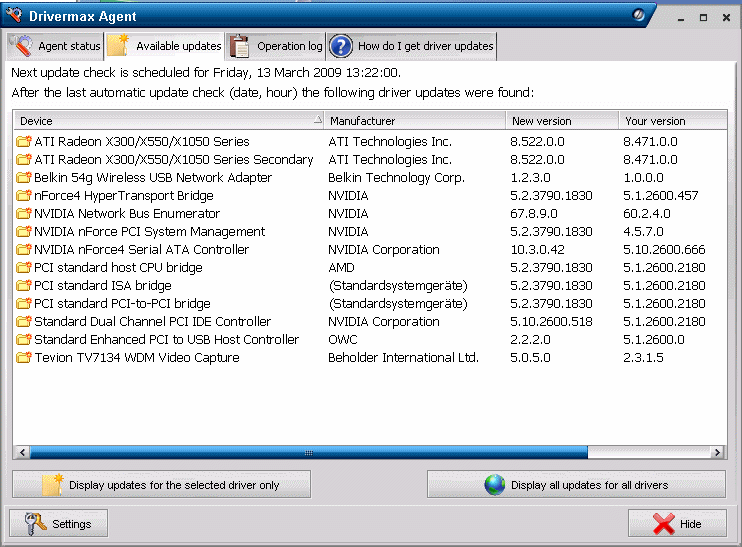742x547 pixels.
Task: Click folder icon for nForce4 Serial ATA Controller
Action: (x=23, y=249)
